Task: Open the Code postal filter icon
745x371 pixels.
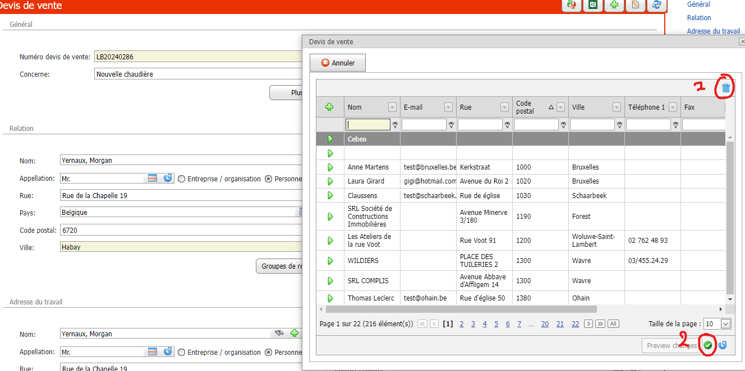Action: 563,125
